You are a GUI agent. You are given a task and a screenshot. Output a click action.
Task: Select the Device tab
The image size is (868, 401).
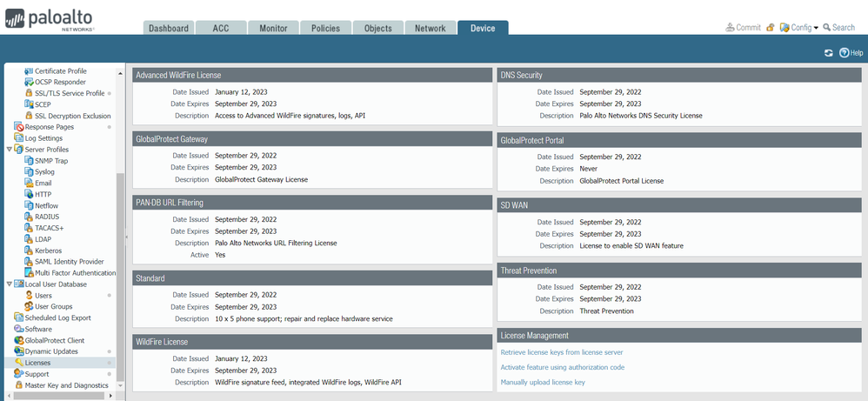483,28
